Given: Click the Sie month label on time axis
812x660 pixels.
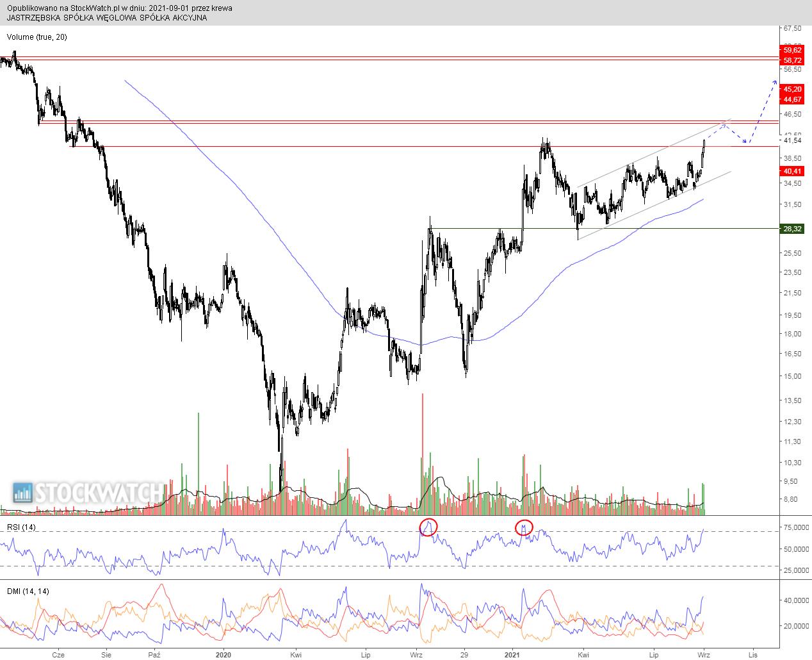Looking at the screenshot, I should point(105,655).
